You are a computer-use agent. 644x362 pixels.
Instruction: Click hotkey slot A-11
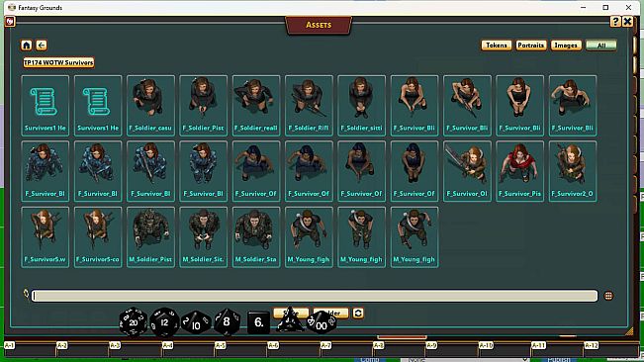click(557, 349)
